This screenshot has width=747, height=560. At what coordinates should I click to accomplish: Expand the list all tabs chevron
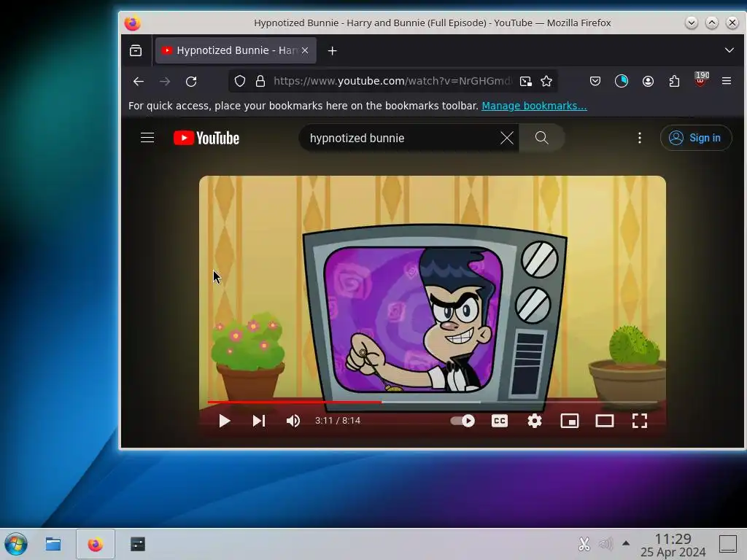click(729, 50)
